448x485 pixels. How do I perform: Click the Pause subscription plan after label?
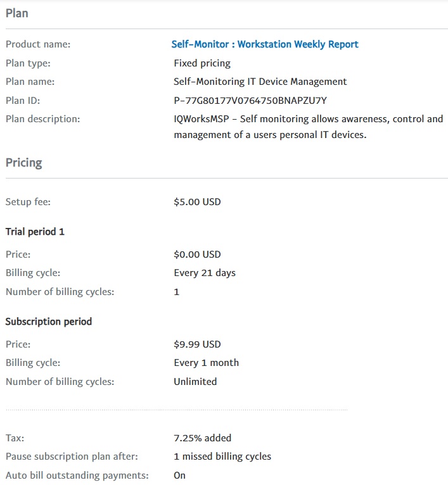pos(72,457)
